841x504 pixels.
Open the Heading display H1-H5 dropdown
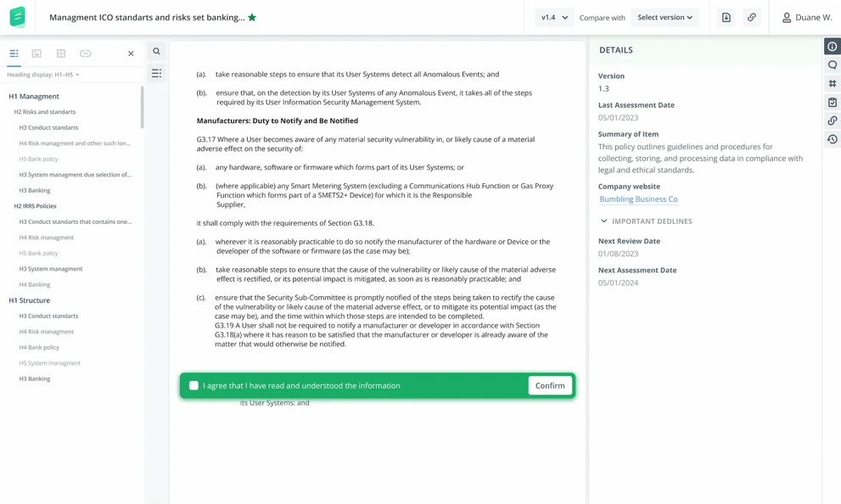pyautogui.click(x=43, y=75)
